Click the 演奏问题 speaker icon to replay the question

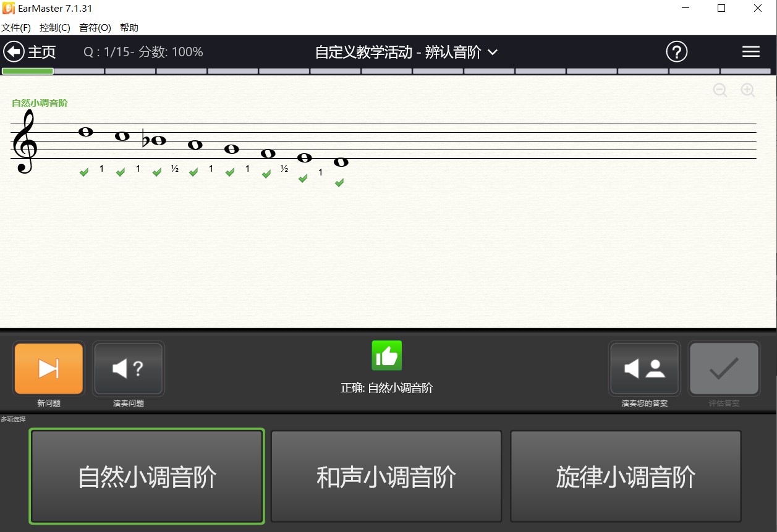pos(128,368)
